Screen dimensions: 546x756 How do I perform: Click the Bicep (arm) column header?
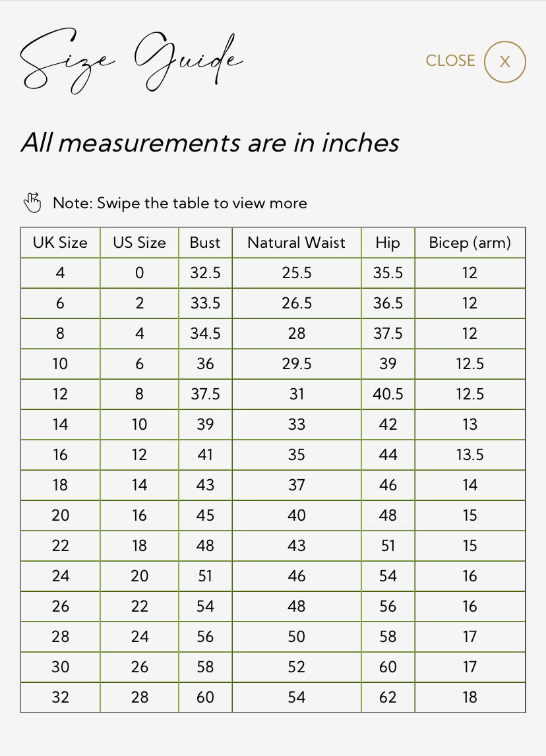tap(470, 243)
